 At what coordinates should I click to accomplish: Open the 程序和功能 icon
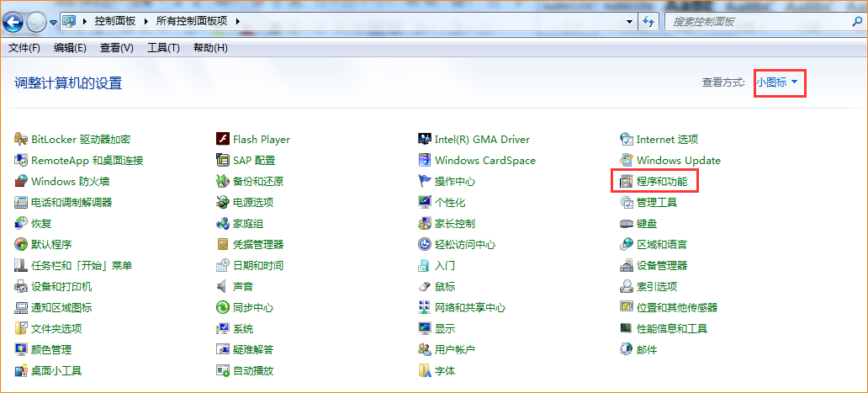pos(626,182)
